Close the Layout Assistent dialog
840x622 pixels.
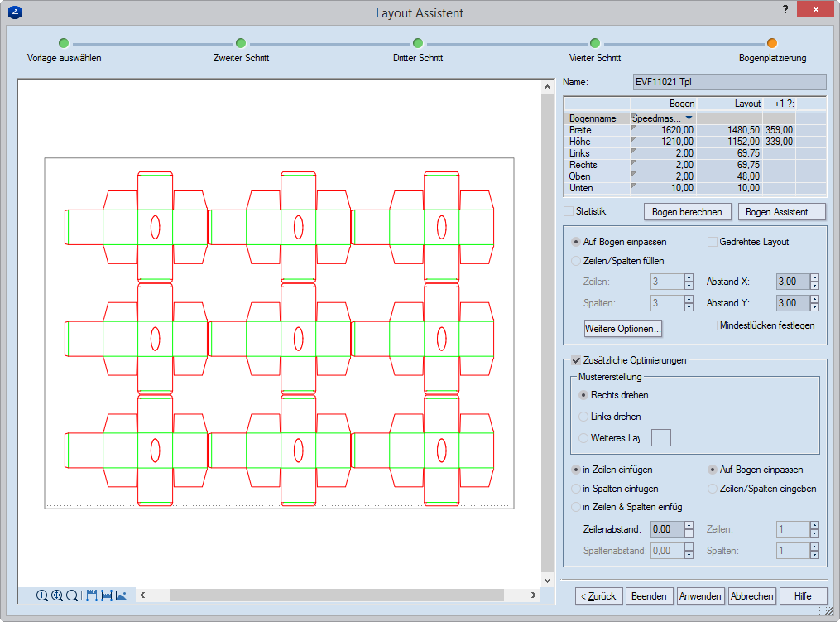pos(815,10)
